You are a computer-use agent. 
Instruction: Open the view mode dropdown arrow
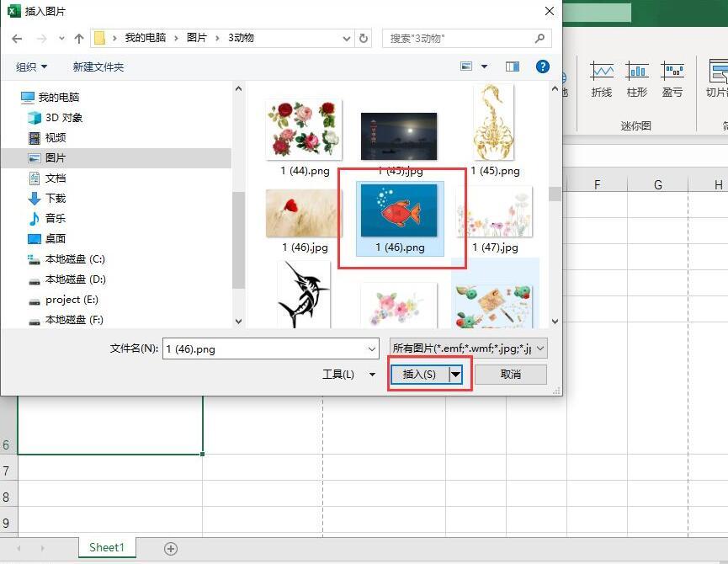484,67
